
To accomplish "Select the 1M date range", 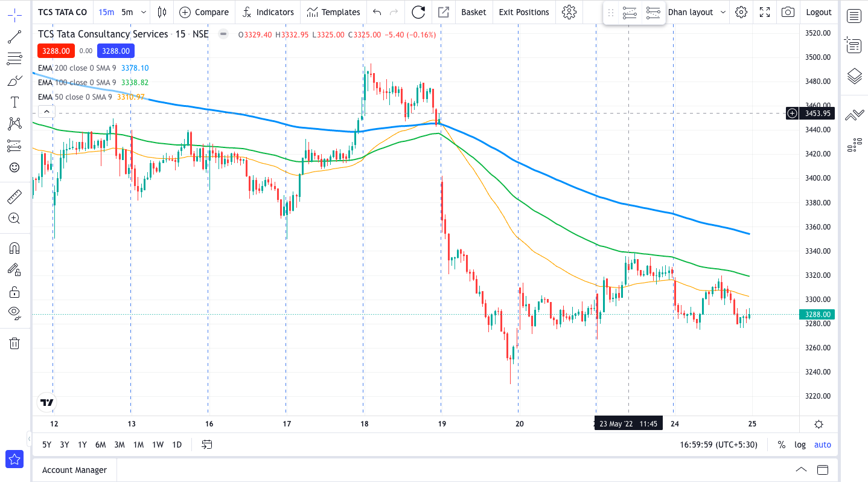I will [138, 445].
